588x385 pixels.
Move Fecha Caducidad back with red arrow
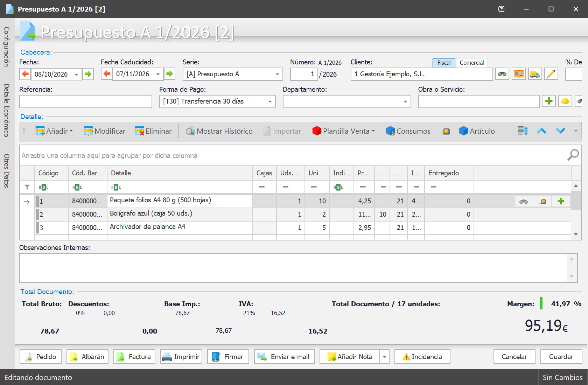[x=107, y=74]
